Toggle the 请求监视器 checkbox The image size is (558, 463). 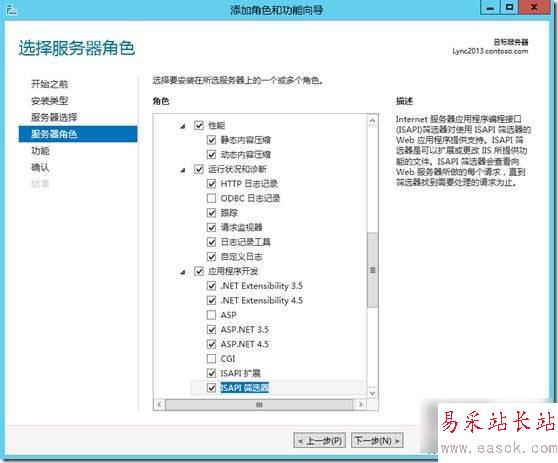tap(211, 227)
